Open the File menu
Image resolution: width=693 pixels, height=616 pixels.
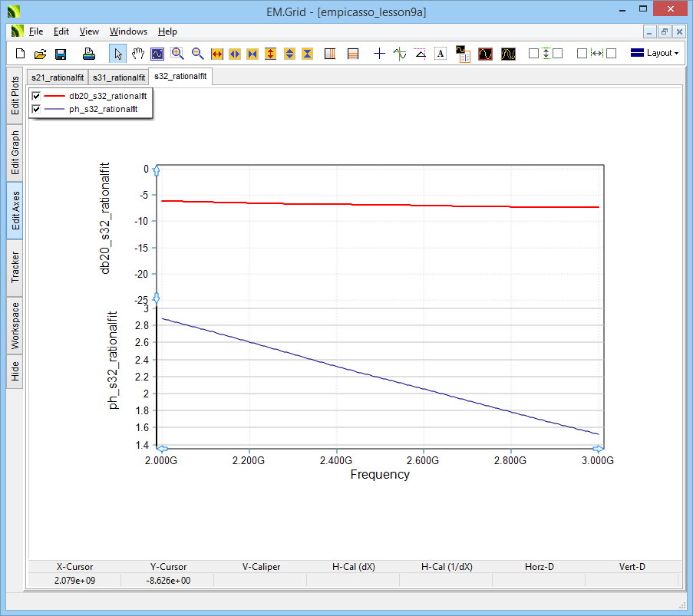click(x=36, y=31)
